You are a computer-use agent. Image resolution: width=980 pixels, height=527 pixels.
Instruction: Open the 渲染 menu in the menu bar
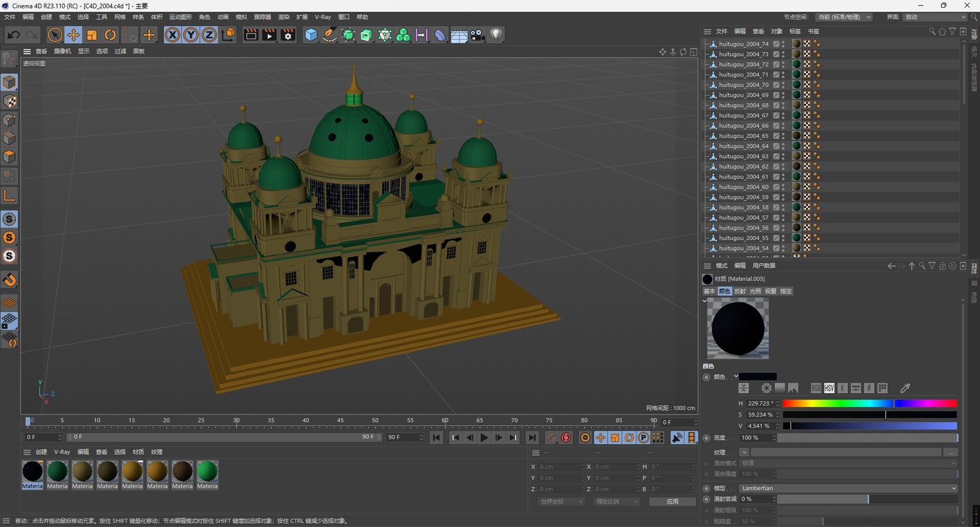pos(284,17)
